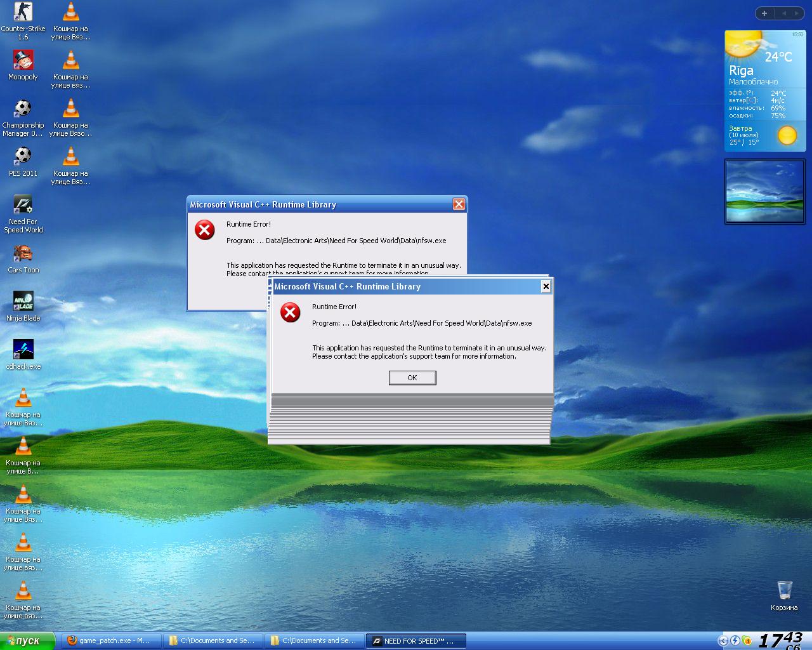Close the front Runtime Library dialog
Viewport: 812px width, 650px height.
coord(546,286)
